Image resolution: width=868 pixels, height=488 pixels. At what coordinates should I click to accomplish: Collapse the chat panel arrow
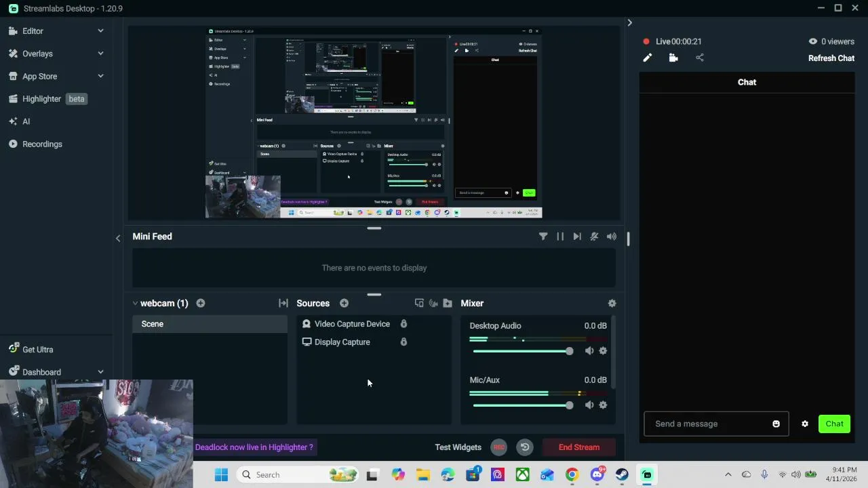pos(629,23)
